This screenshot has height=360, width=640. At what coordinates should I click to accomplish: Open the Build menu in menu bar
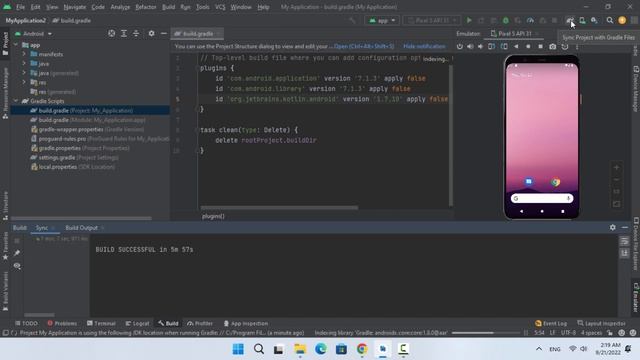pos(169,7)
